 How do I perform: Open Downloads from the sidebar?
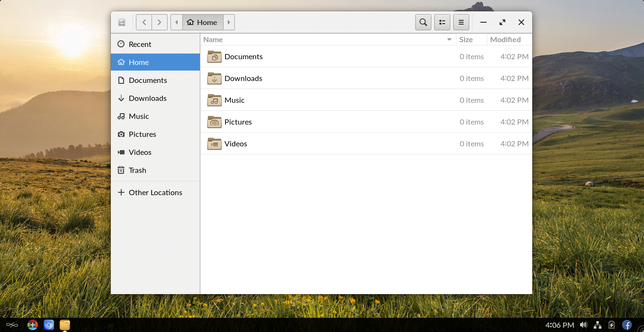[x=155, y=98]
